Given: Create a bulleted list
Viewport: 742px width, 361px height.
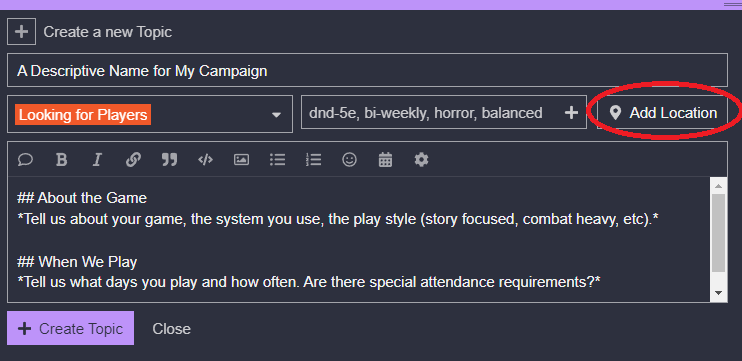Looking at the screenshot, I should [x=277, y=160].
